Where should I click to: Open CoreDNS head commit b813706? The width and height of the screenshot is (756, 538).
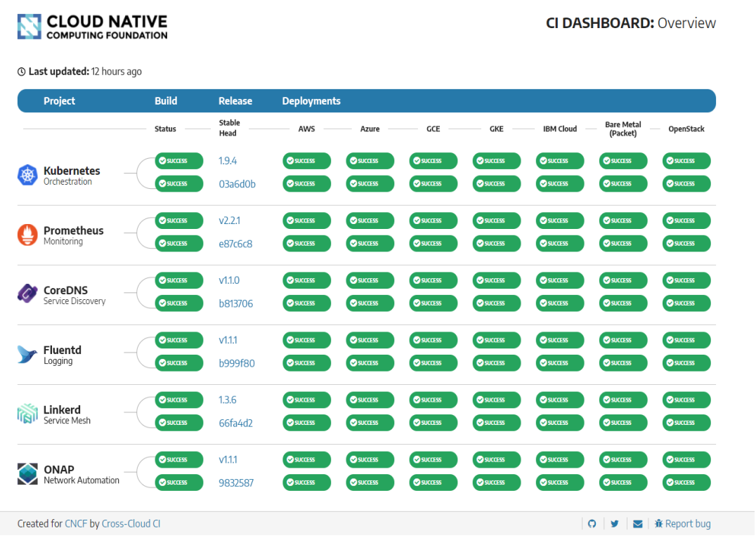236,303
